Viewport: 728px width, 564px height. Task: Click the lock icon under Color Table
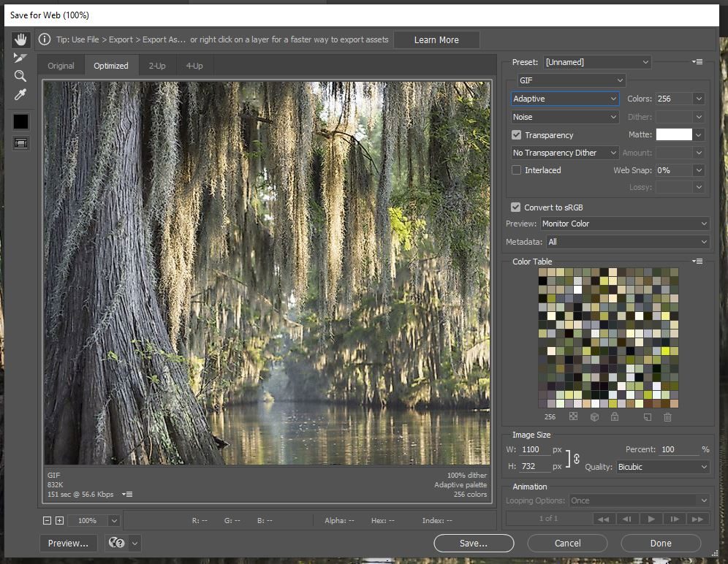[615, 417]
